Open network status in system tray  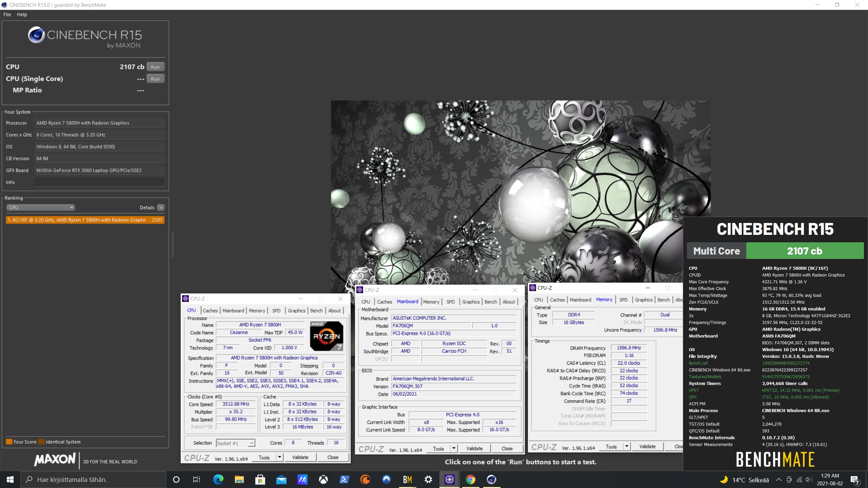[799, 480]
